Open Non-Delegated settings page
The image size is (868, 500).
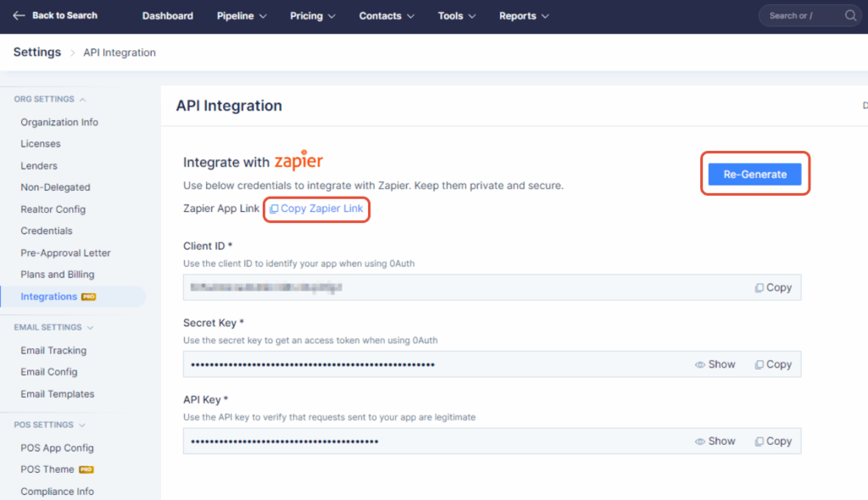(55, 187)
